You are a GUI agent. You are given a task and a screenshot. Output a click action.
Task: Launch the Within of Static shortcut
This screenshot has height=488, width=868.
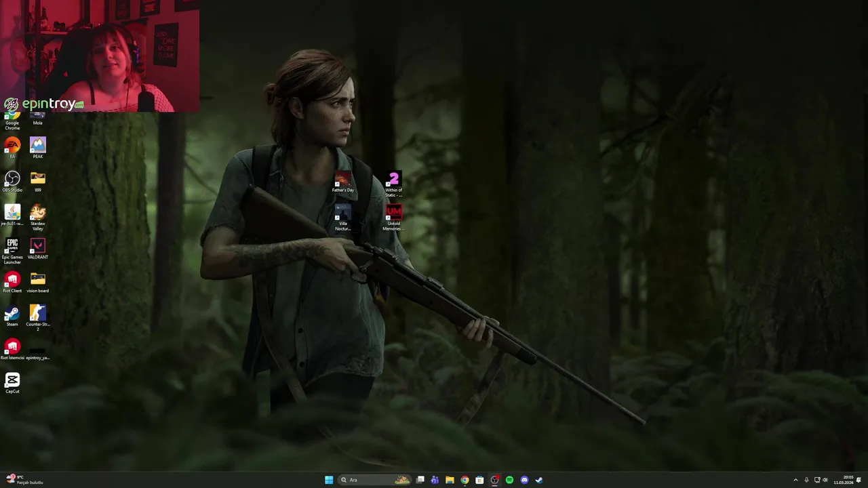[x=393, y=184]
